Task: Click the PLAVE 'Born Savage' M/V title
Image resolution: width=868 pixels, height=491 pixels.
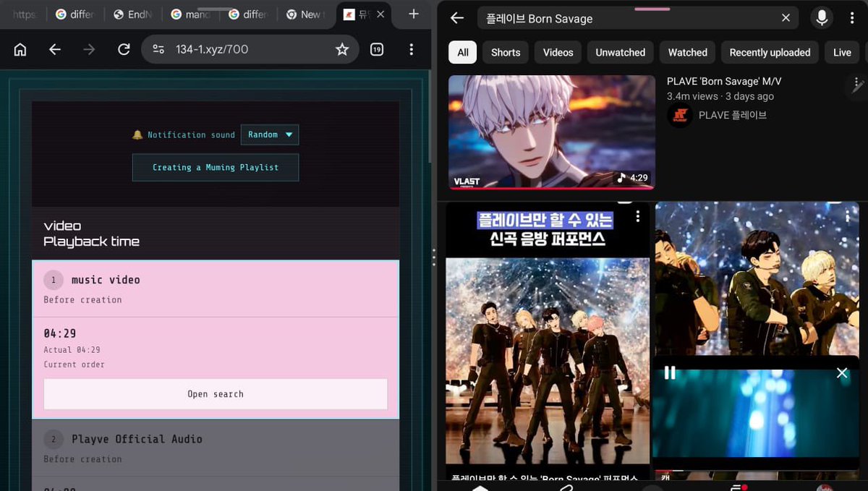Action: point(724,81)
